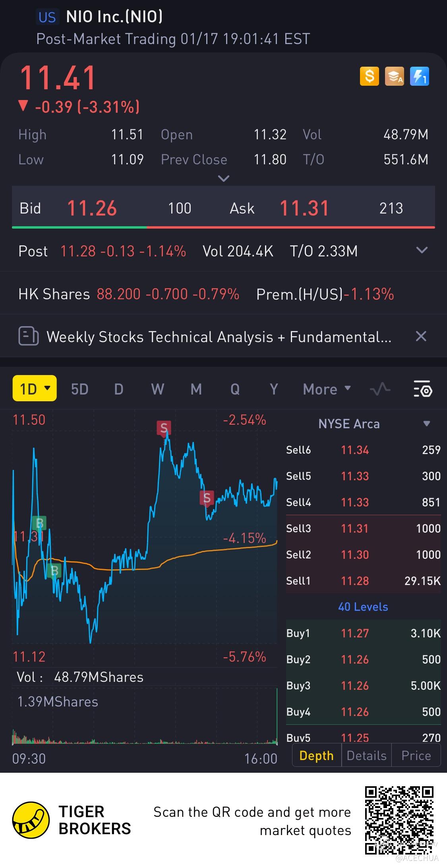Tap the Buy2 11.26 row with 500

tap(363, 660)
